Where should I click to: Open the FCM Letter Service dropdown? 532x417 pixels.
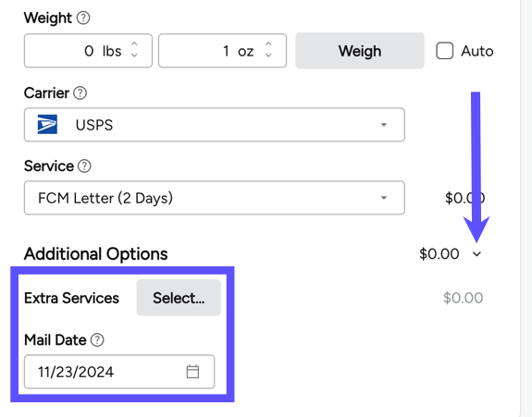point(215,198)
